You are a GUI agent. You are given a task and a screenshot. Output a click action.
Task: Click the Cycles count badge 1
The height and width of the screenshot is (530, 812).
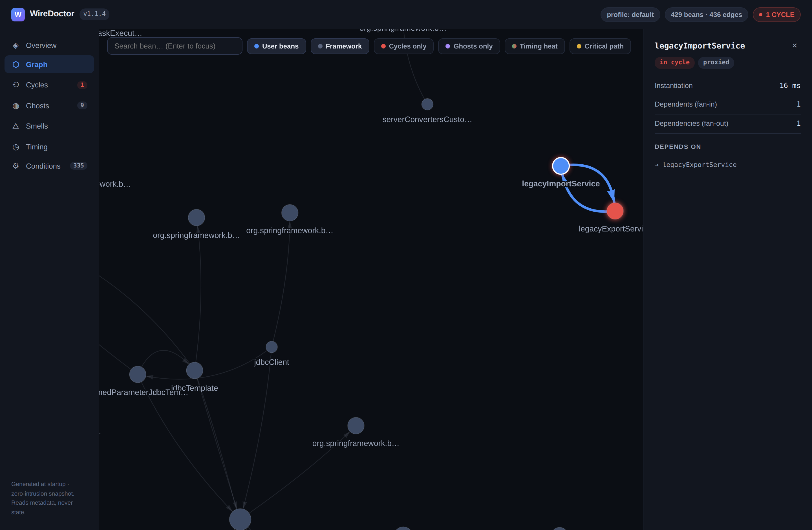click(x=82, y=85)
